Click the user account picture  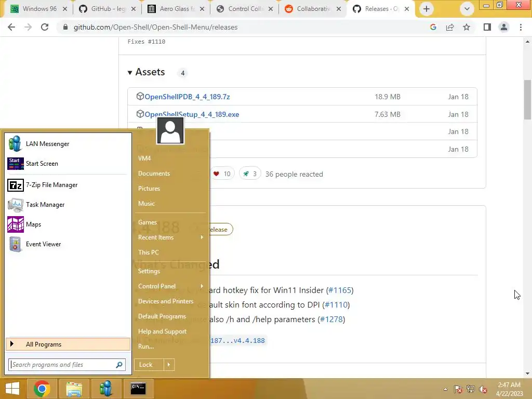[x=170, y=130]
